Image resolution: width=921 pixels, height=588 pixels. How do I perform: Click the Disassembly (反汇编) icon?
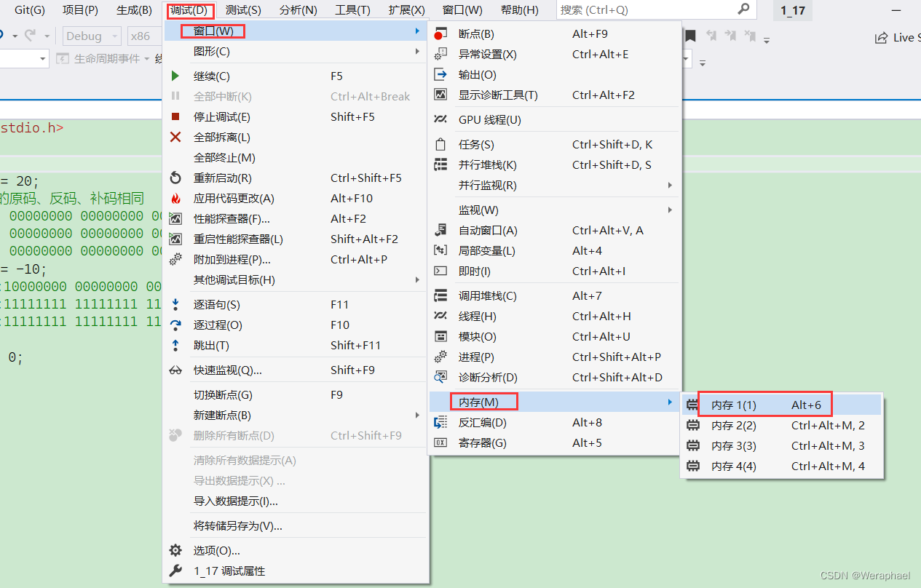(x=440, y=423)
